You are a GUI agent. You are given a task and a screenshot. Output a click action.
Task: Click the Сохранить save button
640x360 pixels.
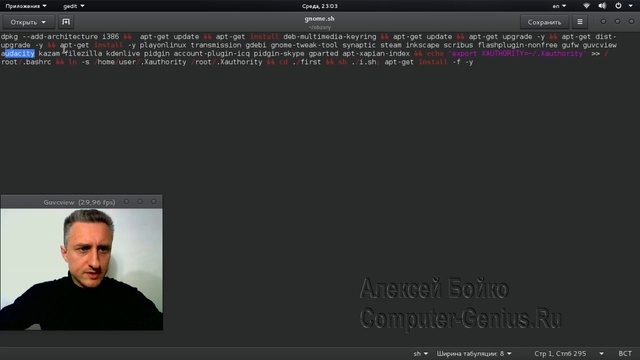[544, 22]
